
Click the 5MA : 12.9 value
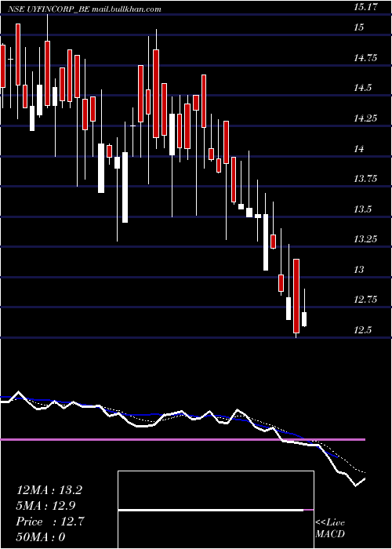pyautogui.click(x=46, y=506)
